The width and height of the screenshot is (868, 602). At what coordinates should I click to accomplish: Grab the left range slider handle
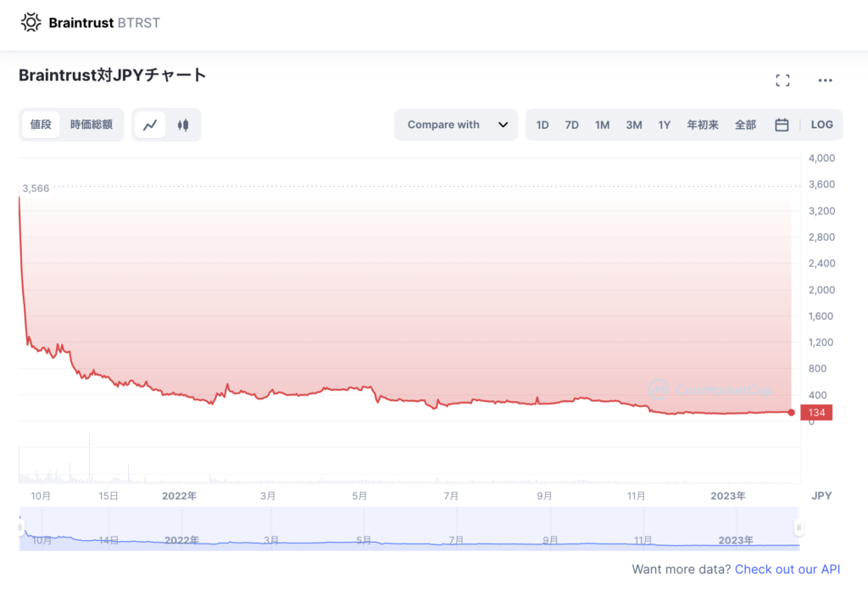[20, 528]
